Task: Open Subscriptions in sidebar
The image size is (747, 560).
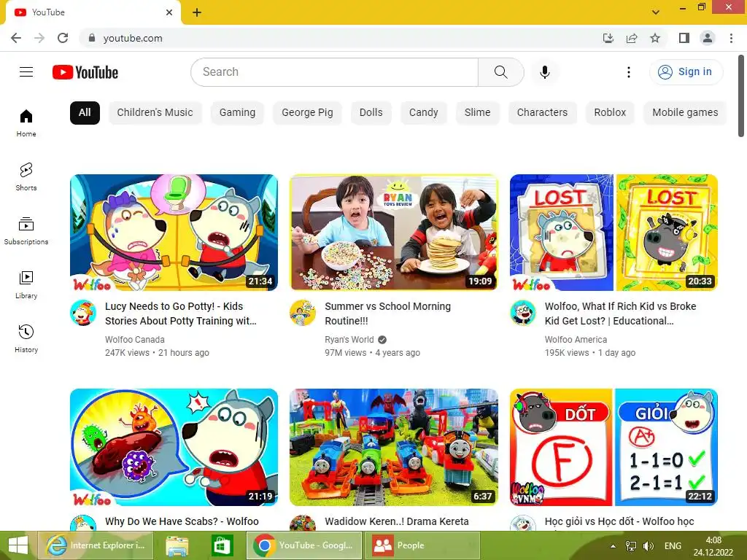Action: click(26, 230)
